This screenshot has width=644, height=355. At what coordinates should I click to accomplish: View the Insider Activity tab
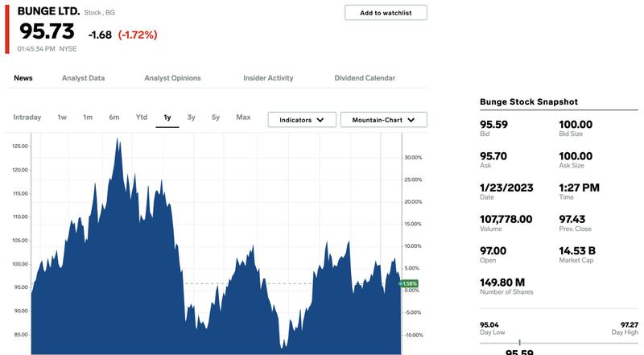pos(268,78)
